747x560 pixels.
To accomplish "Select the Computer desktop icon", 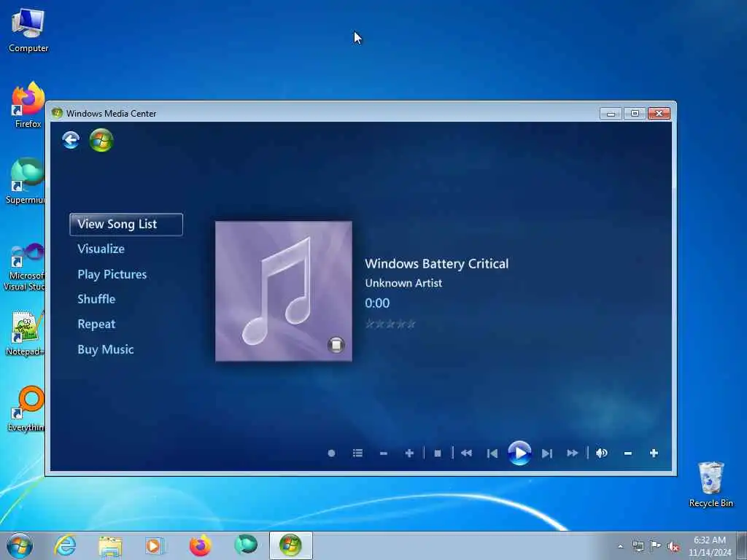I will (x=28, y=29).
